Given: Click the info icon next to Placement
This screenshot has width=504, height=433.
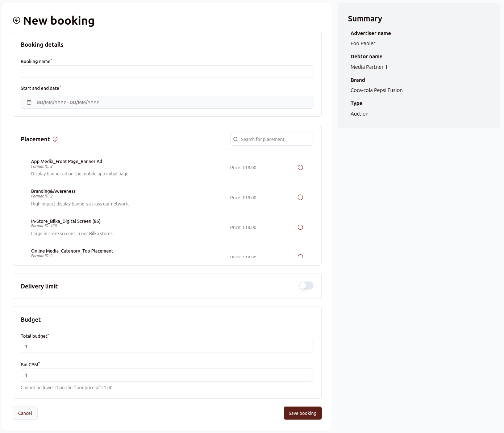Looking at the screenshot, I should click(x=55, y=139).
